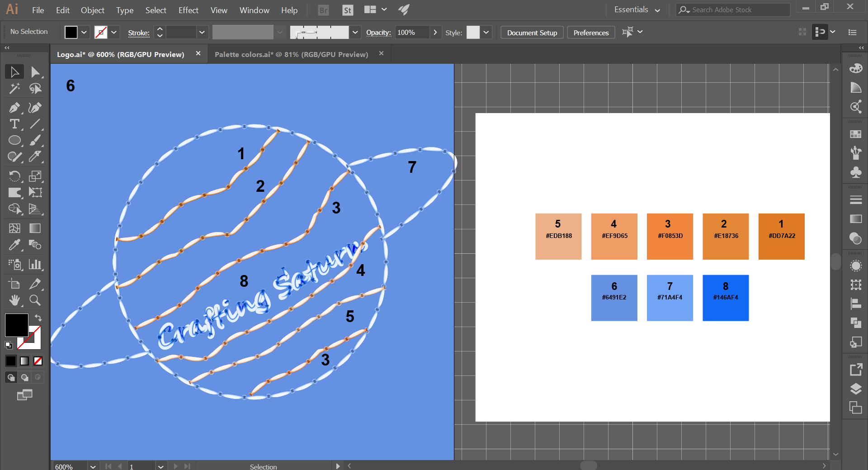Switch to Logo.ai document tab

tap(121, 54)
